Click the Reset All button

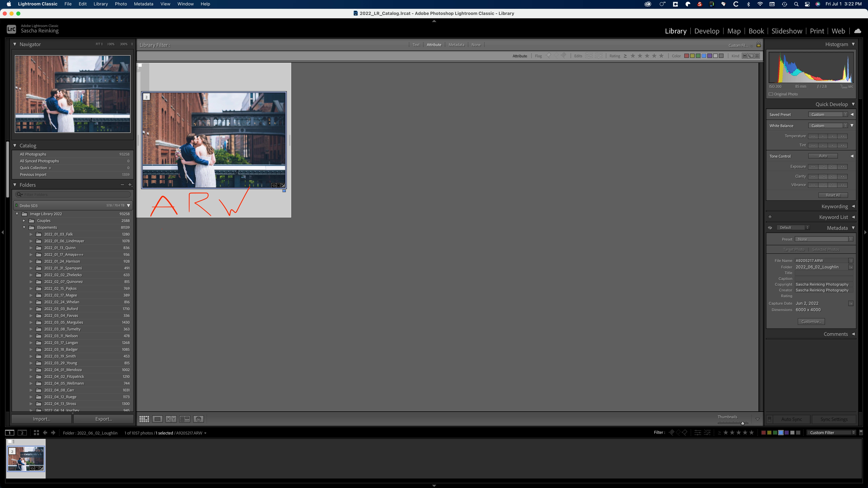click(833, 195)
